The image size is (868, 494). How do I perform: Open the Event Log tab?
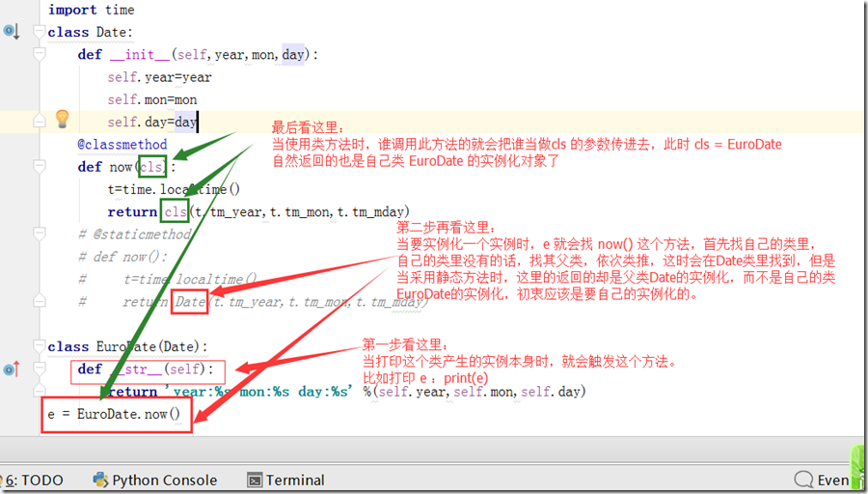(822, 480)
